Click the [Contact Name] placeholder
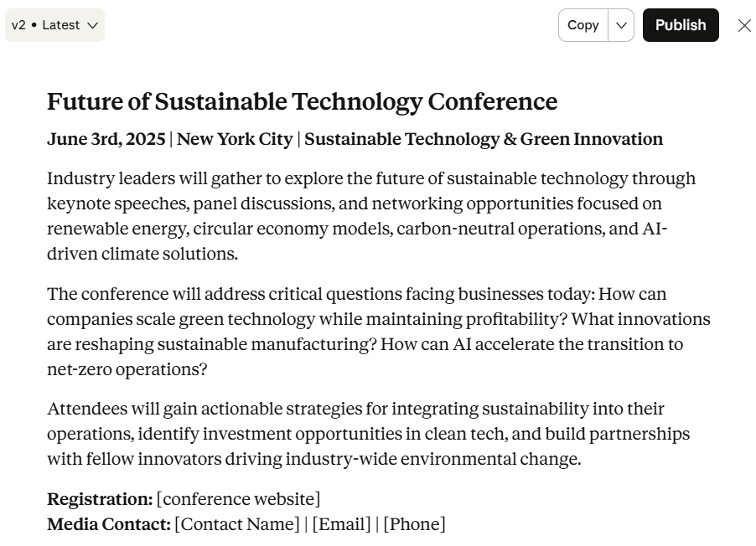756x546 pixels. pos(237,524)
